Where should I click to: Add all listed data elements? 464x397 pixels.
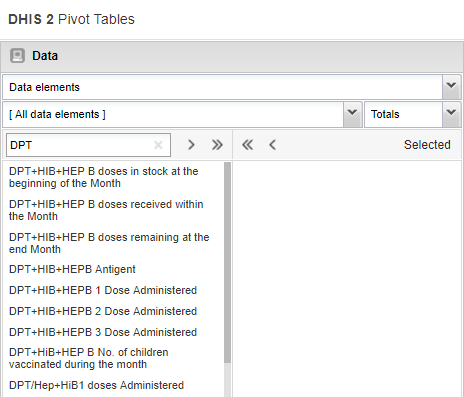click(217, 145)
